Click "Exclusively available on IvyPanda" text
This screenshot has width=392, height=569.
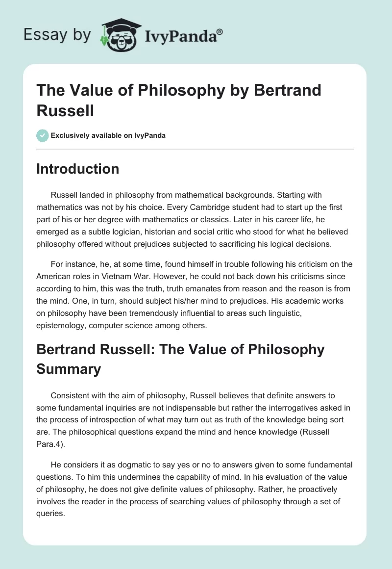click(109, 135)
